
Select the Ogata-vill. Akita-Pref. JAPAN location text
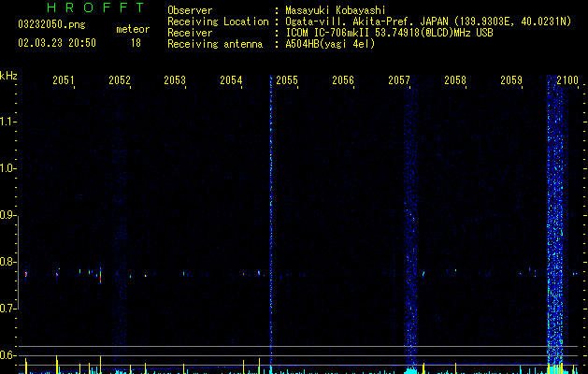tap(428, 22)
